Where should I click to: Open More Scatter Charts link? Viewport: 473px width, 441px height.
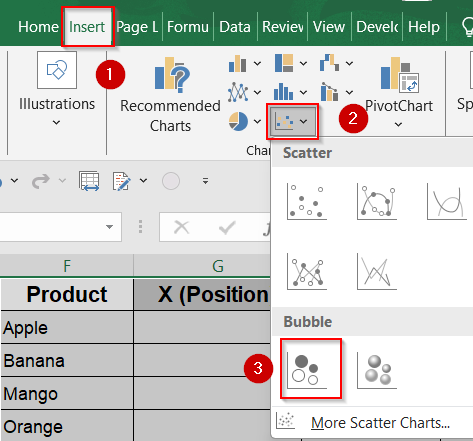tap(380, 423)
